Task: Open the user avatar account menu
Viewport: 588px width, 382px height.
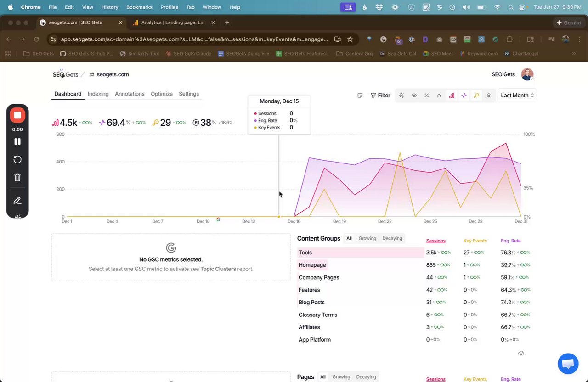Action: (x=527, y=74)
